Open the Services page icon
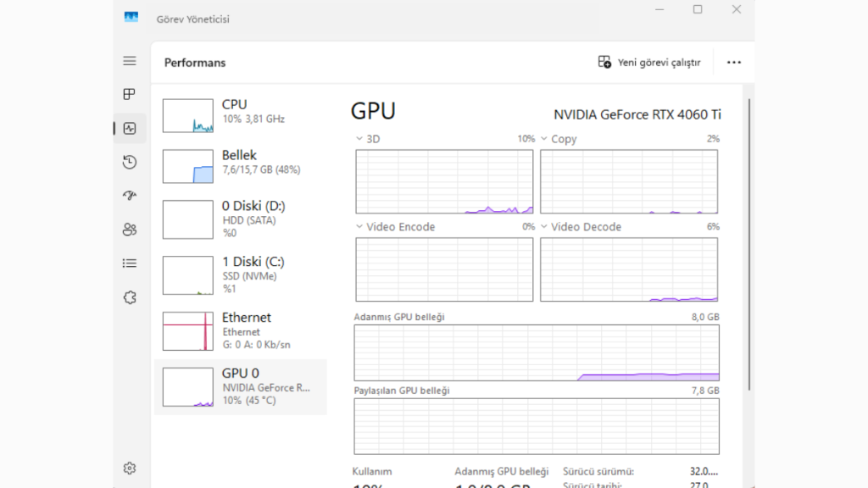This screenshot has width=868, height=488. click(x=130, y=297)
